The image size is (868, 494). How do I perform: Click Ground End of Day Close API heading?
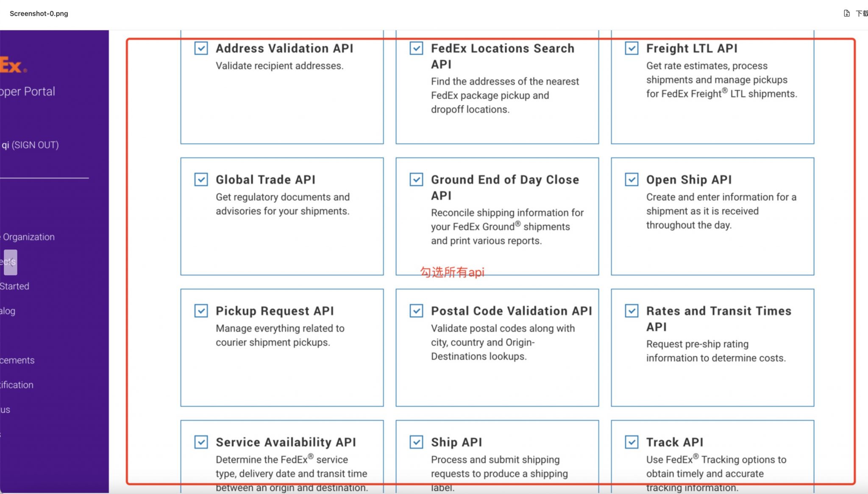point(505,188)
